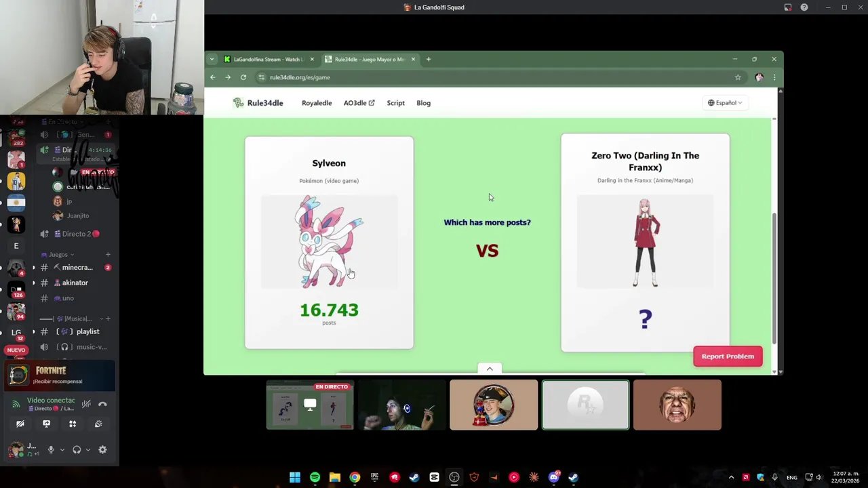Open the Royaledle menu item
The height and width of the screenshot is (488, 868).
click(317, 103)
